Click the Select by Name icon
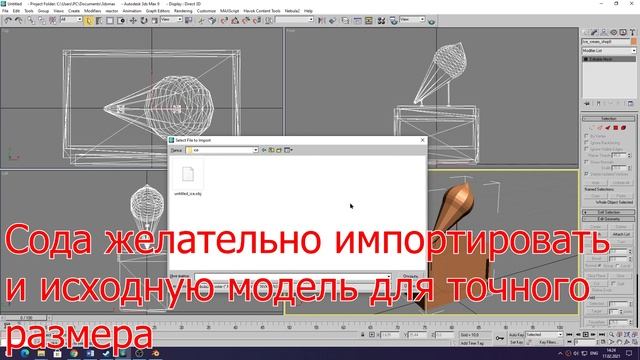The height and width of the screenshot is (360, 640). point(100,20)
